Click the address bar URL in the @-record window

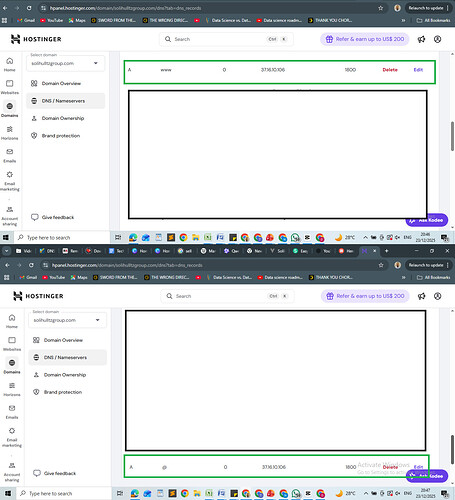127,265
